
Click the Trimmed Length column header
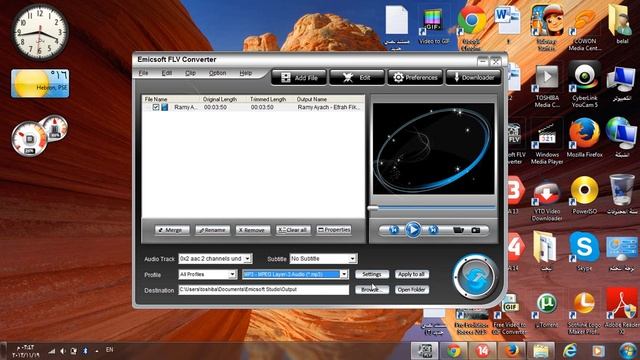[x=268, y=99]
